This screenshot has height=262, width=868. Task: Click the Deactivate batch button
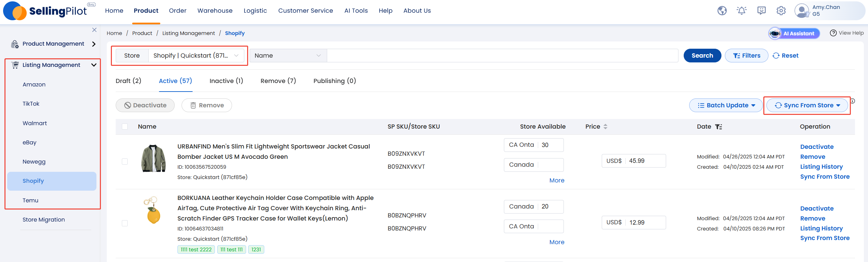(x=145, y=105)
